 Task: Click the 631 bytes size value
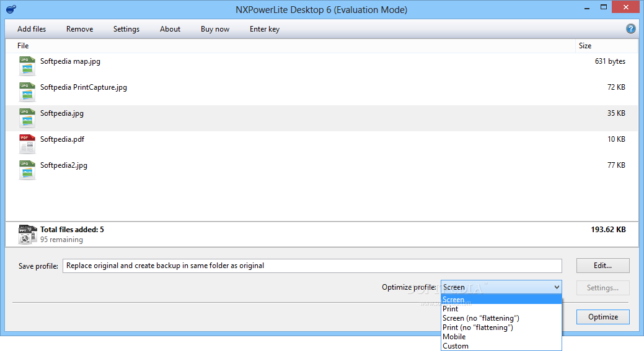click(x=610, y=61)
